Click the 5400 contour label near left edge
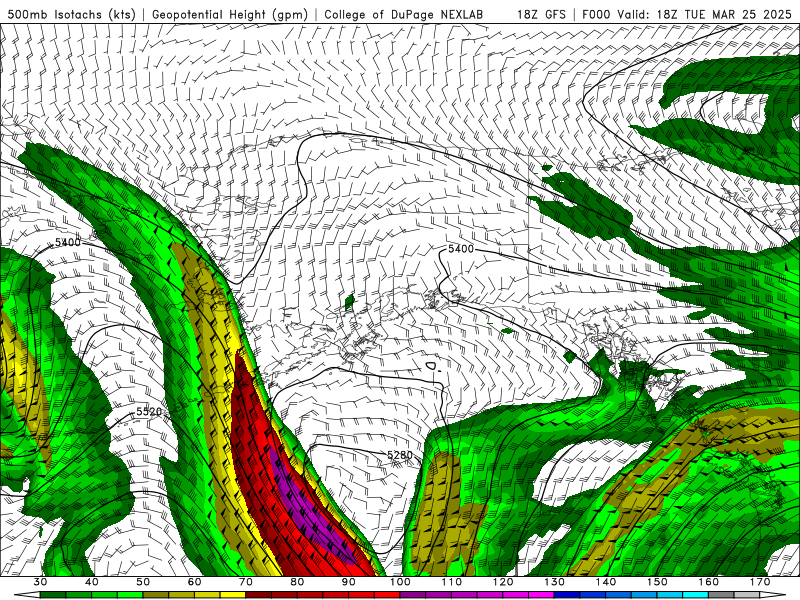The image size is (800, 600). pyautogui.click(x=67, y=242)
